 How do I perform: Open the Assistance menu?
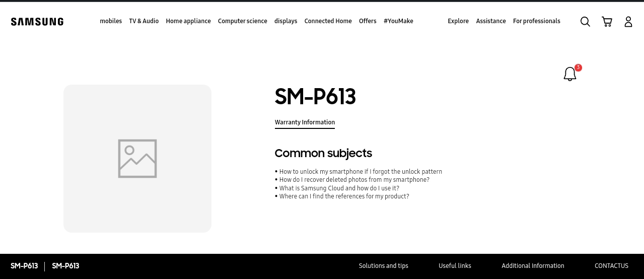click(491, 21)
